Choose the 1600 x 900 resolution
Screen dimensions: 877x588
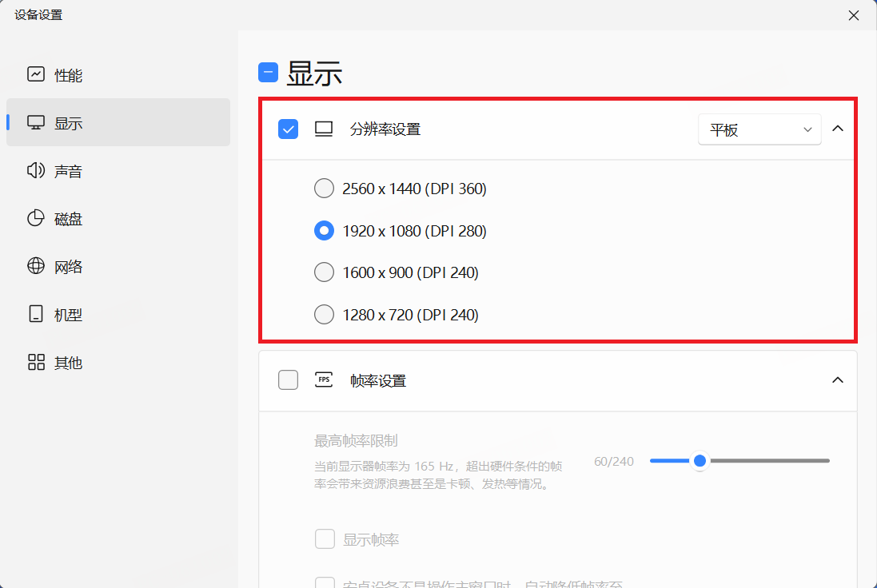(324, 272)
